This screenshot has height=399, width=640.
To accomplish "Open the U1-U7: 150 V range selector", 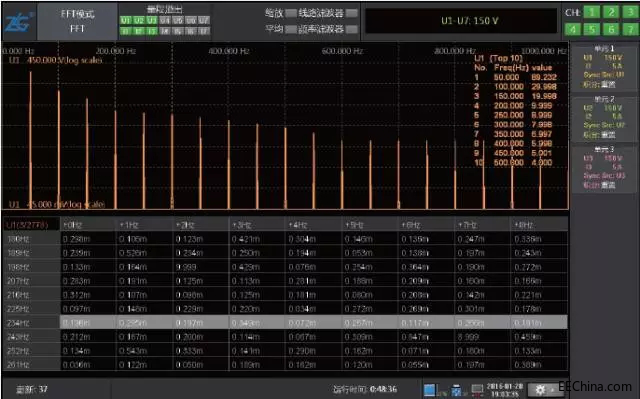I will [461, 21].
